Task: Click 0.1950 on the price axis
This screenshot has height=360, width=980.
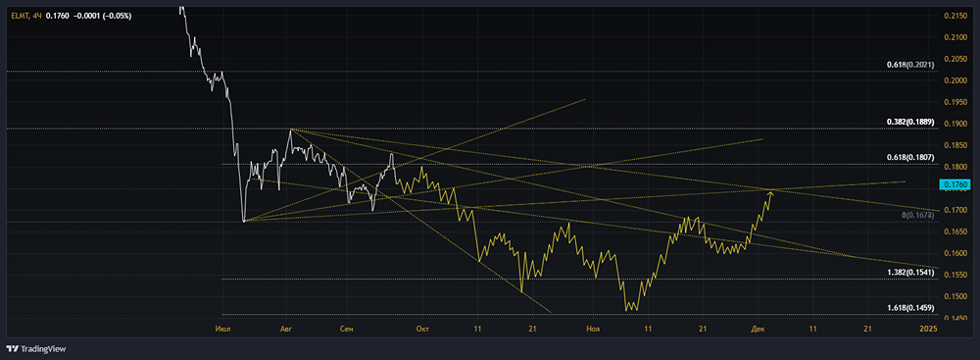Action: click(956, 102)
